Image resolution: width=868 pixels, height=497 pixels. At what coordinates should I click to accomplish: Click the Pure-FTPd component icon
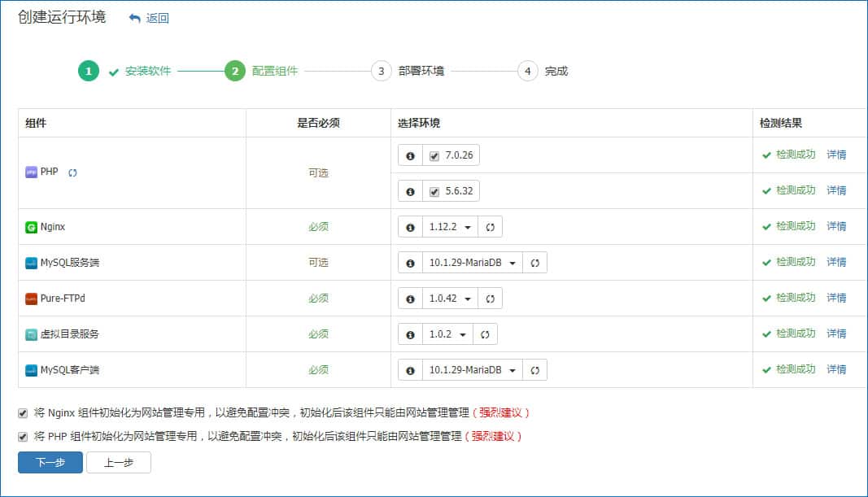pos(32,299)
